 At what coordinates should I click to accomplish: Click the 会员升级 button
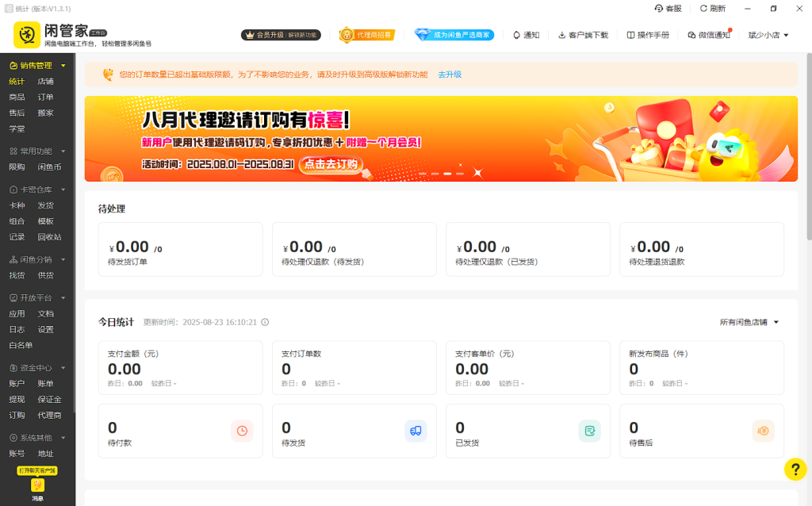click(281, 35)
